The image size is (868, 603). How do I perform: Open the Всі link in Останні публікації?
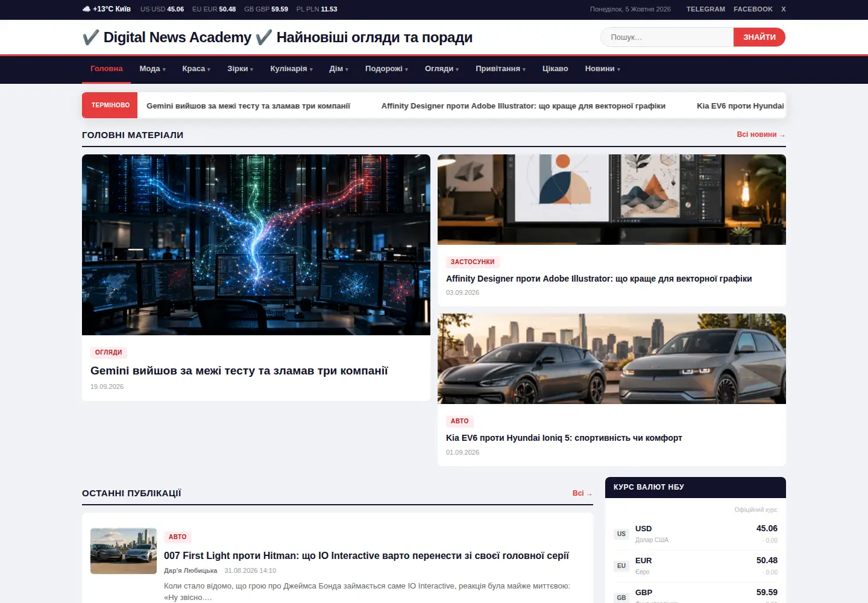click(582, 493)
